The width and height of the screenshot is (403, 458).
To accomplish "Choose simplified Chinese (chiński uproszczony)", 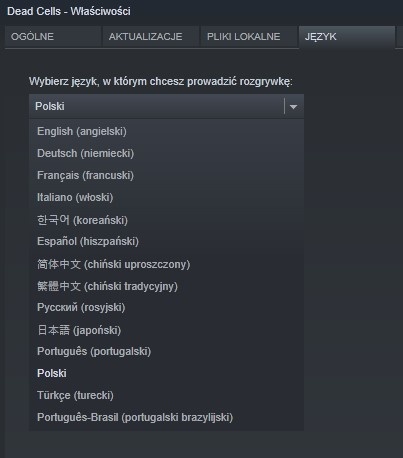I will tap(166, 264).
